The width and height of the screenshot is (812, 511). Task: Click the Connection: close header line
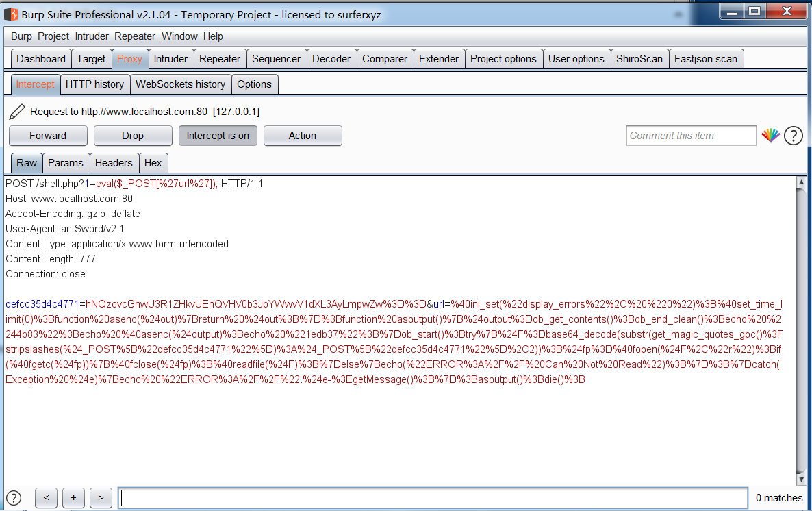coord(46,273)
